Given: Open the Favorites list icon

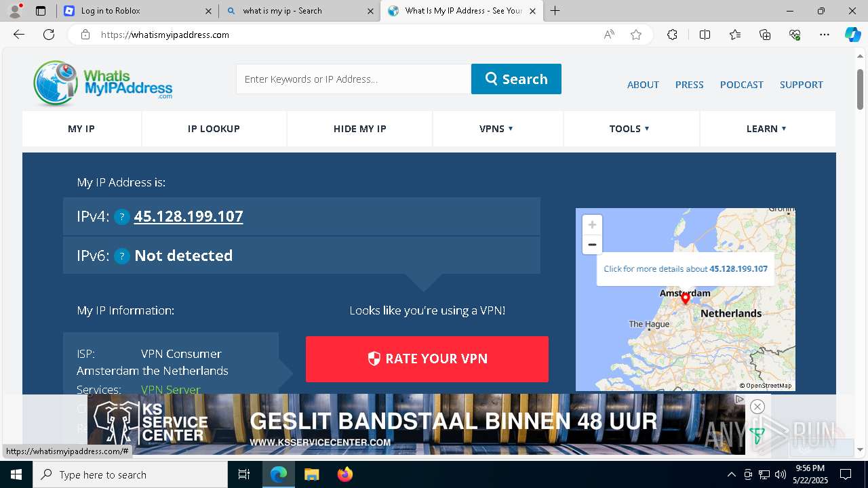Looking at the screenshot, I should point(735,35).
